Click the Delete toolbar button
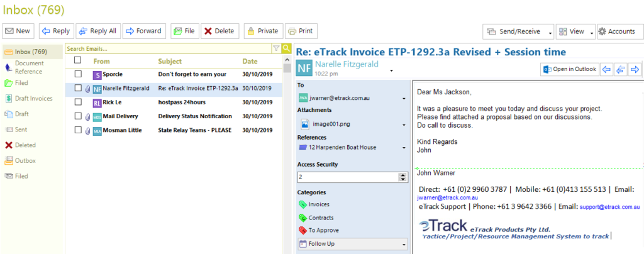Viewport: 644px width, 254px height. click(x=219, y=31)
